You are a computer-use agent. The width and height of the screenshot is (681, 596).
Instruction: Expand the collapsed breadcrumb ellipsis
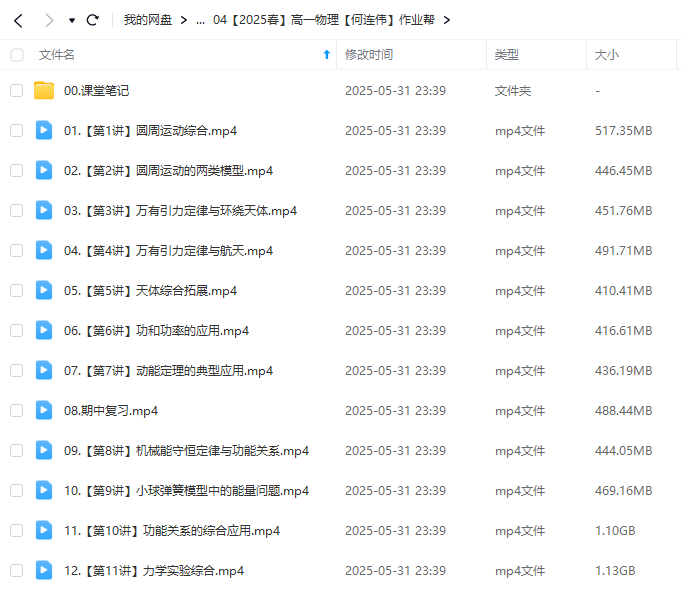pos(200,21)
